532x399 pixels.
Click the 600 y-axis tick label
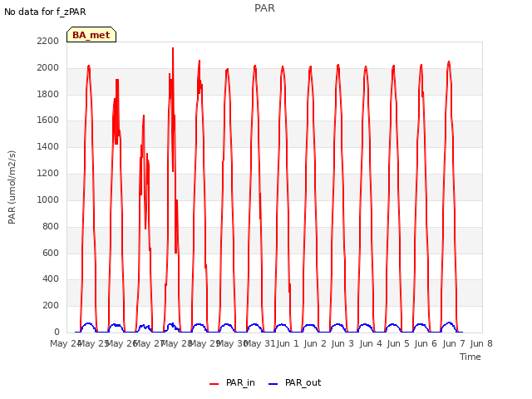click(x=51, y=253)
